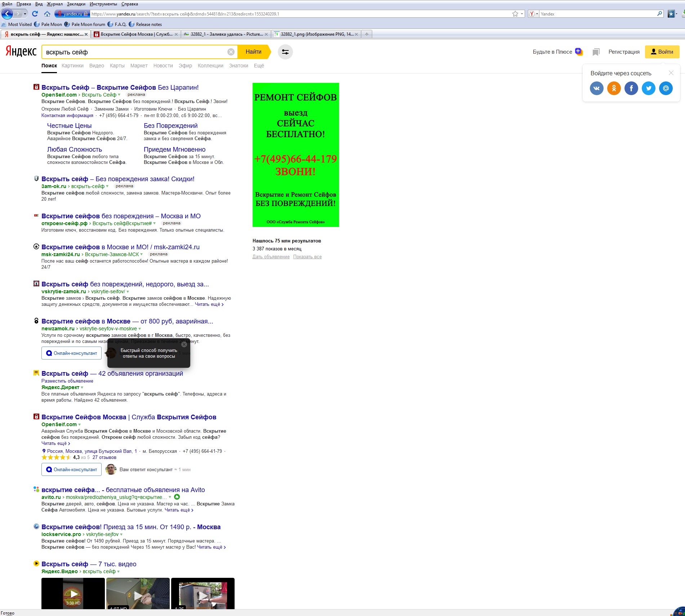This screenshot has height=616, width=685.
Task: Open the Онлайн-консультант button under newzamok.ru
Action: tap(71, 353)
